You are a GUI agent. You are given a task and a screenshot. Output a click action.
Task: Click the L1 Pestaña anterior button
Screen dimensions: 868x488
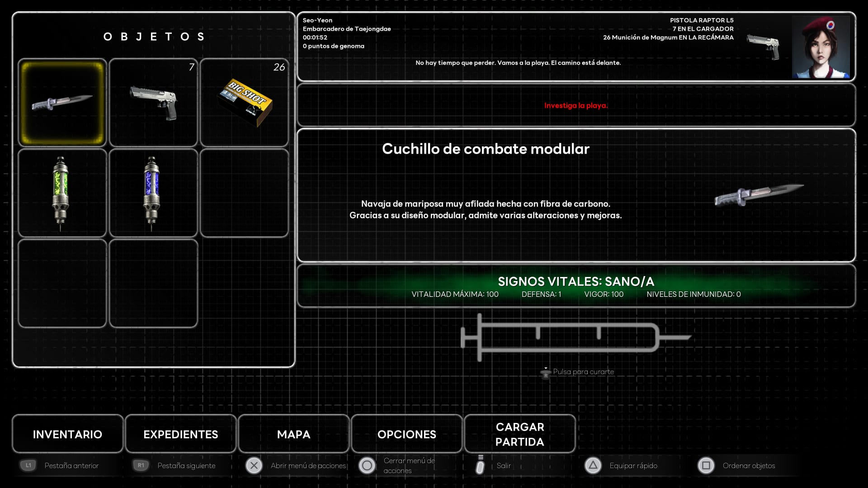tap(28, 465)
